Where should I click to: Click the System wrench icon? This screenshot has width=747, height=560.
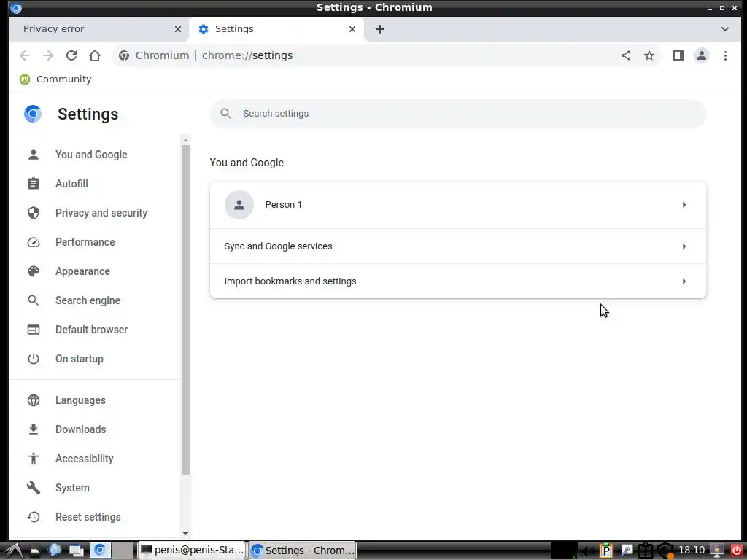pyautogui.click(x=34, y=488)
